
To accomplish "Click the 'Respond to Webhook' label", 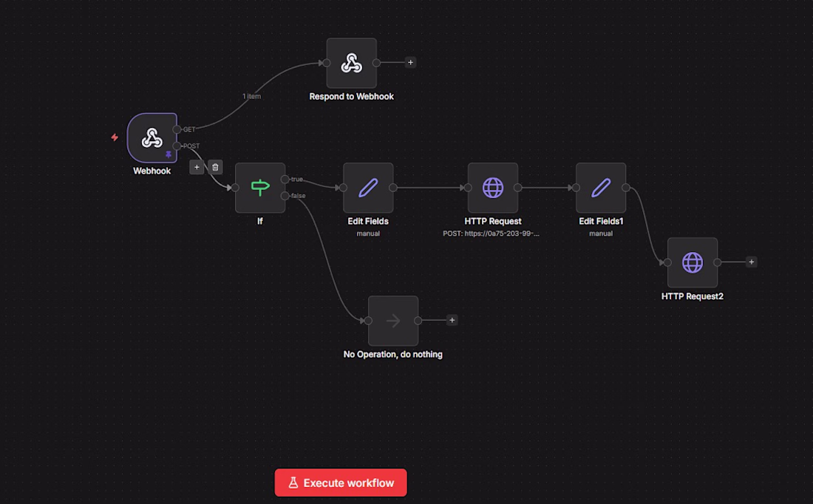I will click(352, 97).
